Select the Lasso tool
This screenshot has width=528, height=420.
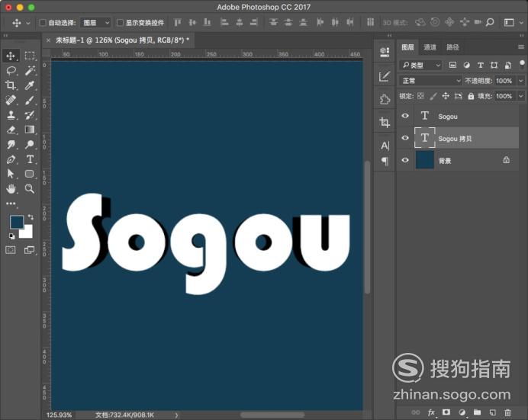pyautogui.click(x=11, y=71)
